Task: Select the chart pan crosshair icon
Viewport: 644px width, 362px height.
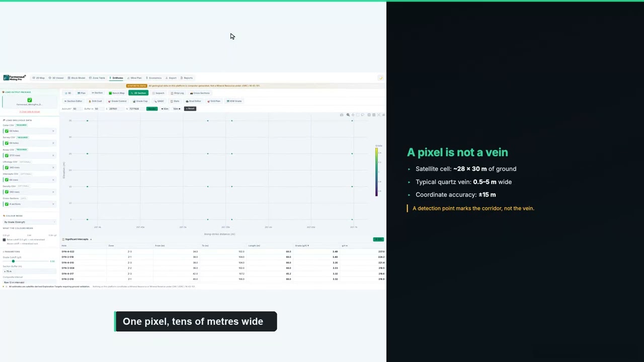Action: (x=353, y=115)
